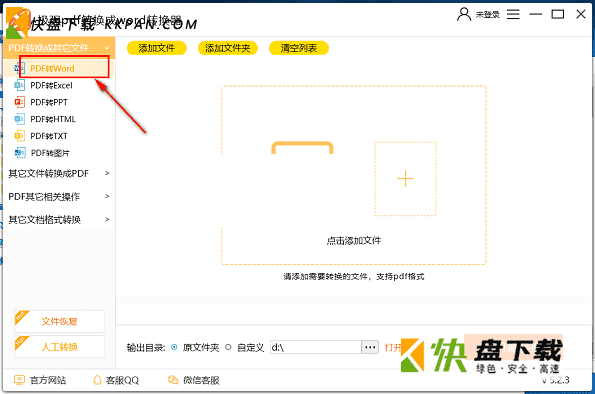595x394 pixels.
Task: Select the 自定义 output radio button
Action: point(228,347)
